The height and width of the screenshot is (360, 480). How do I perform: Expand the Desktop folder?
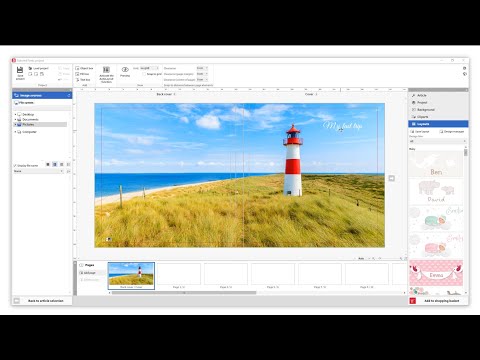15,114
